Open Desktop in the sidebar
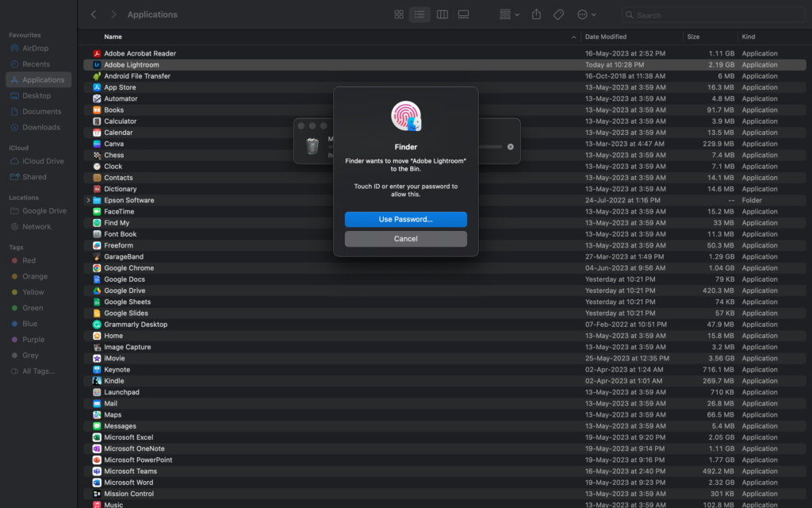 tap(38, 96)
